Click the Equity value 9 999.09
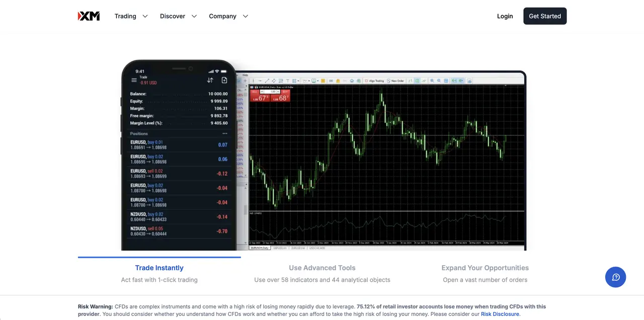The image size is (644, 320). click(219, 101)
